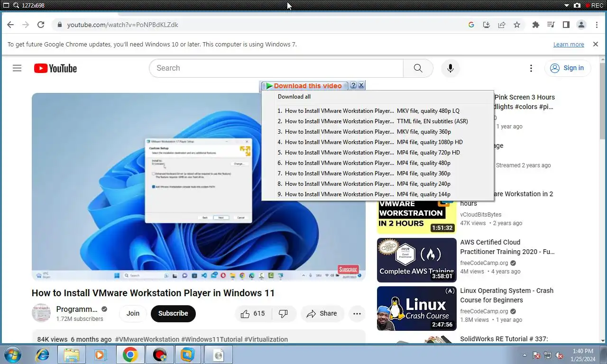
Task: Reload the YouTube page
Action: coord(41,25)
